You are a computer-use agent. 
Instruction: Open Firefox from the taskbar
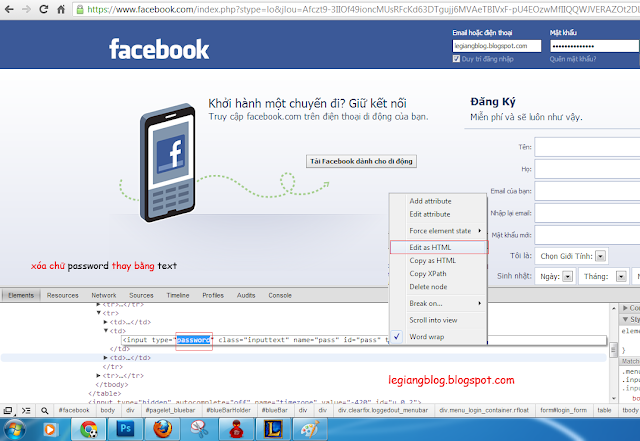point(162,430)
